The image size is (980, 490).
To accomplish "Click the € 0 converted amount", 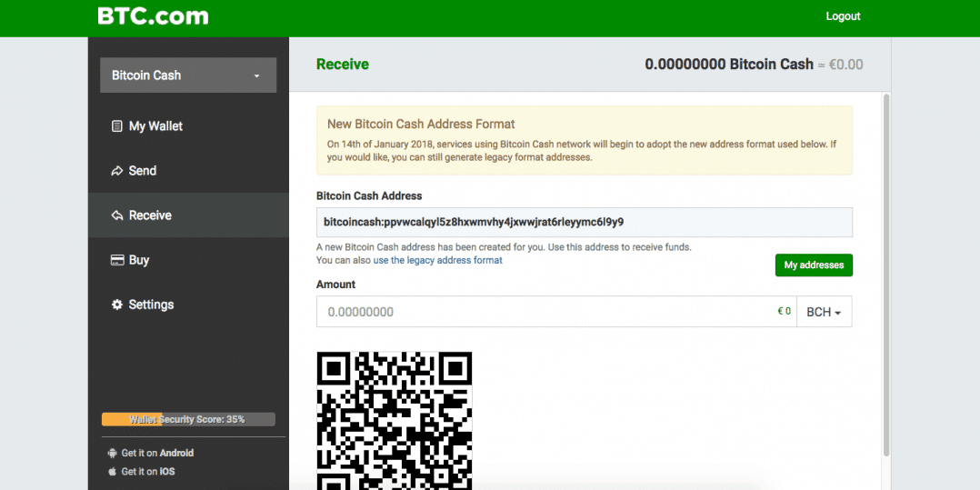I will tap(784, 311).
